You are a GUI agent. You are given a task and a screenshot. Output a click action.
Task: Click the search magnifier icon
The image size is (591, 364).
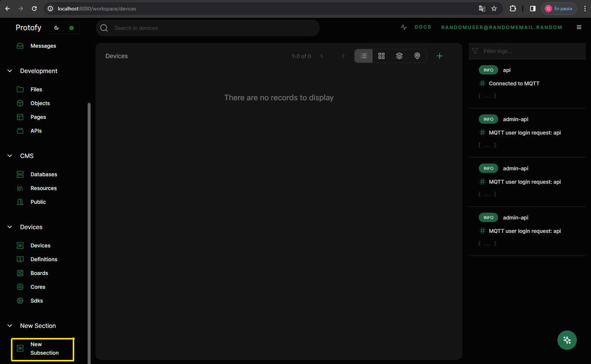104,28
